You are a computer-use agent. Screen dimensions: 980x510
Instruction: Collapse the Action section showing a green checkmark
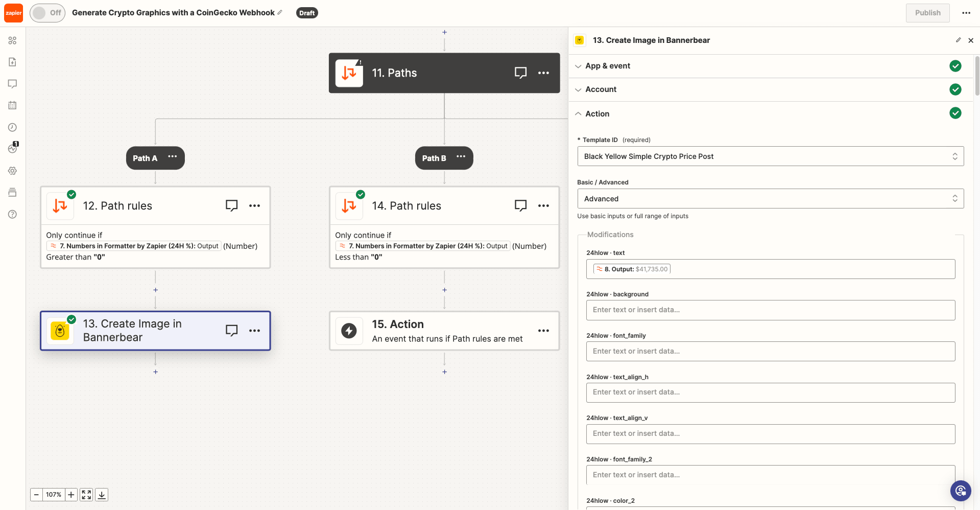click(x=596, y=113)
